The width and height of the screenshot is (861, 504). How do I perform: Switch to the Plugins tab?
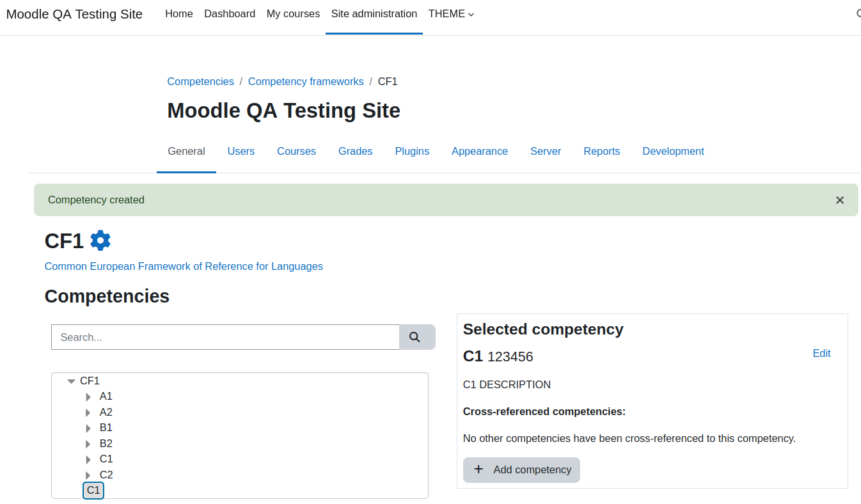412,152
